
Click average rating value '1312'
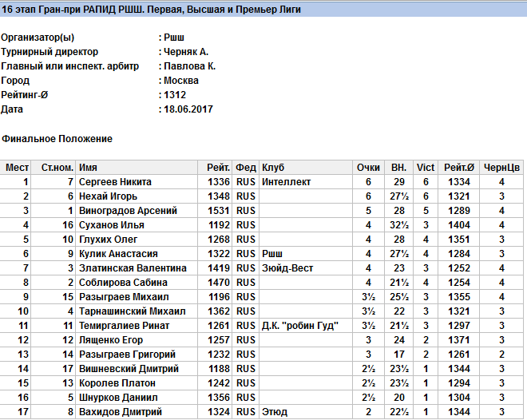pos(175,95)
